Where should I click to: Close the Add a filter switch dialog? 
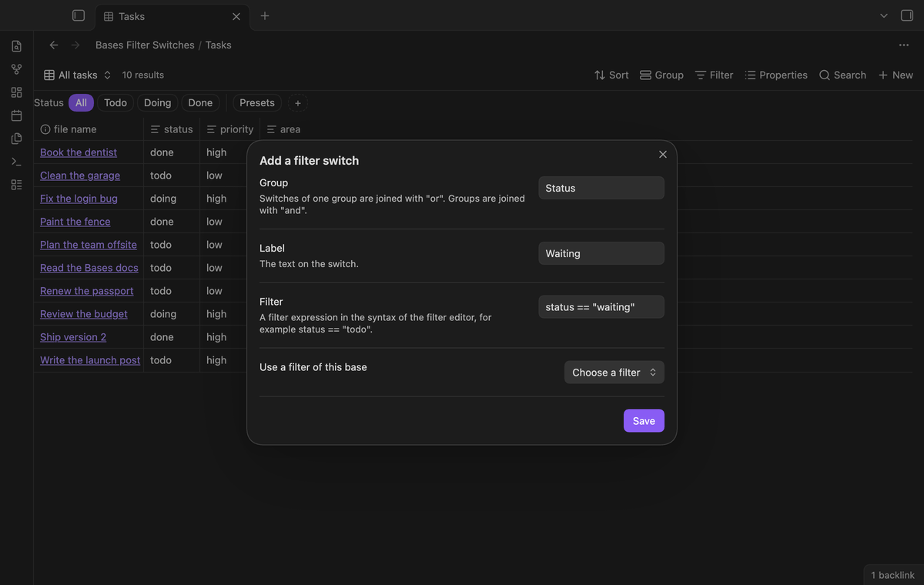point(663,154)
